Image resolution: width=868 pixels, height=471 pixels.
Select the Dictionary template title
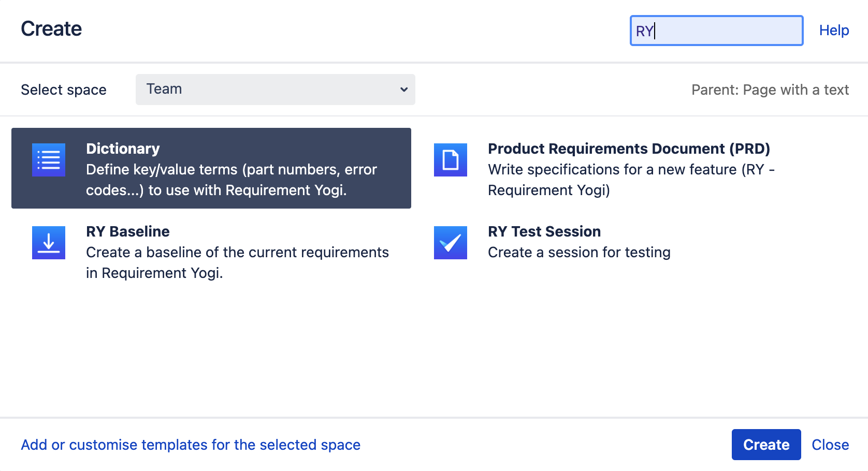(x=123, y=149)
